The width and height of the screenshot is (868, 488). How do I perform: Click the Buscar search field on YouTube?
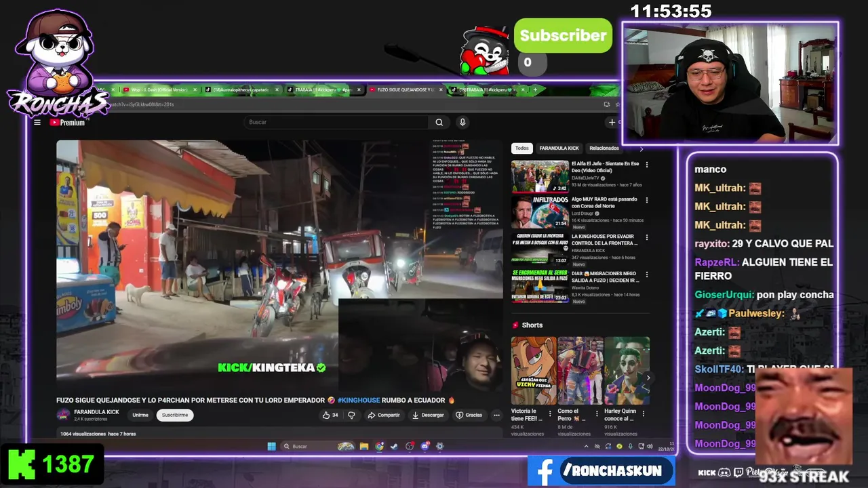[336, 122]
